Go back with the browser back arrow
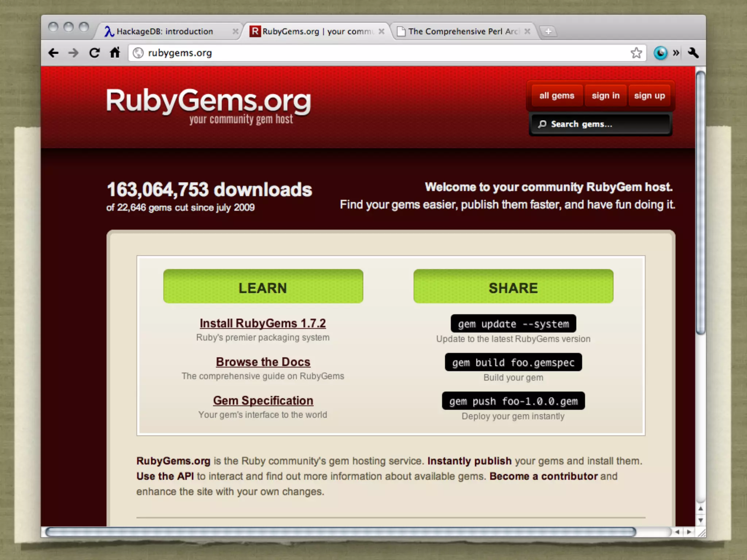This screenshot has height=560, width=747. tap(54, 53)
